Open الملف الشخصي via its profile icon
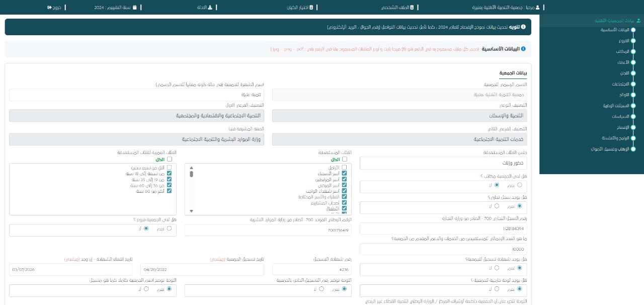The width and height of the screenshot is (644, 305). [412, 8]
